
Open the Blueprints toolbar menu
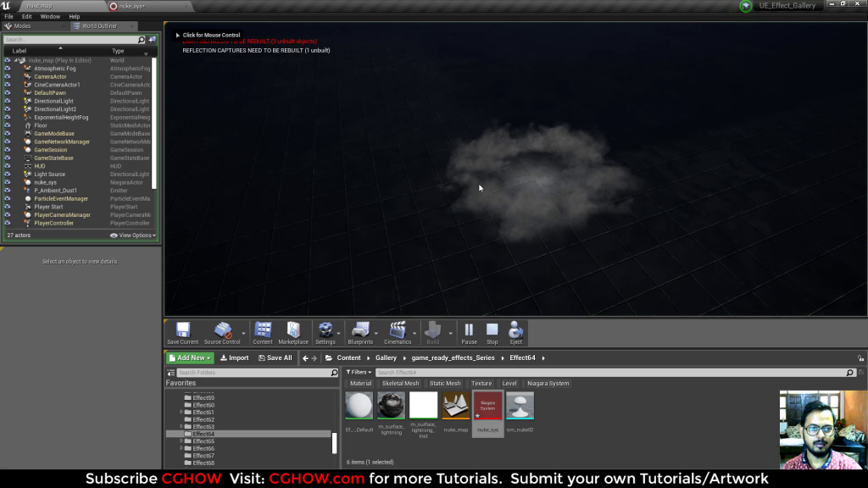[363, 332]
